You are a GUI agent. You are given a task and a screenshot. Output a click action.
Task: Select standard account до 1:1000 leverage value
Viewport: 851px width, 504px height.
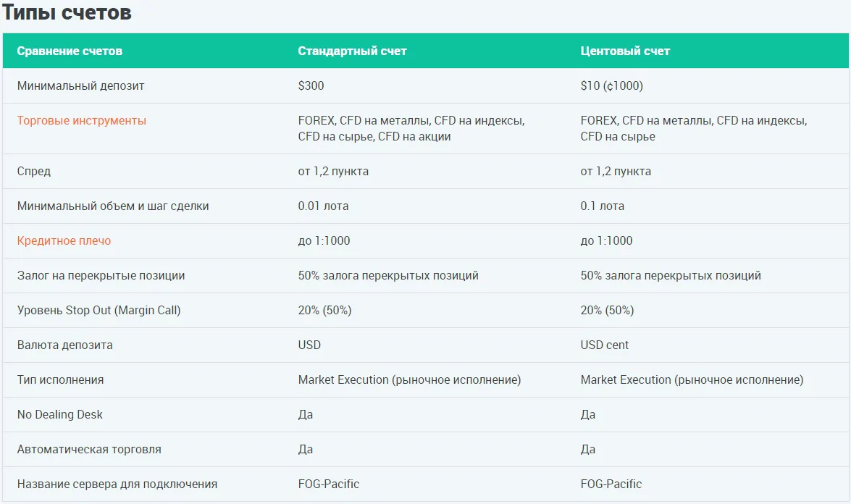[x=324, y=241]
